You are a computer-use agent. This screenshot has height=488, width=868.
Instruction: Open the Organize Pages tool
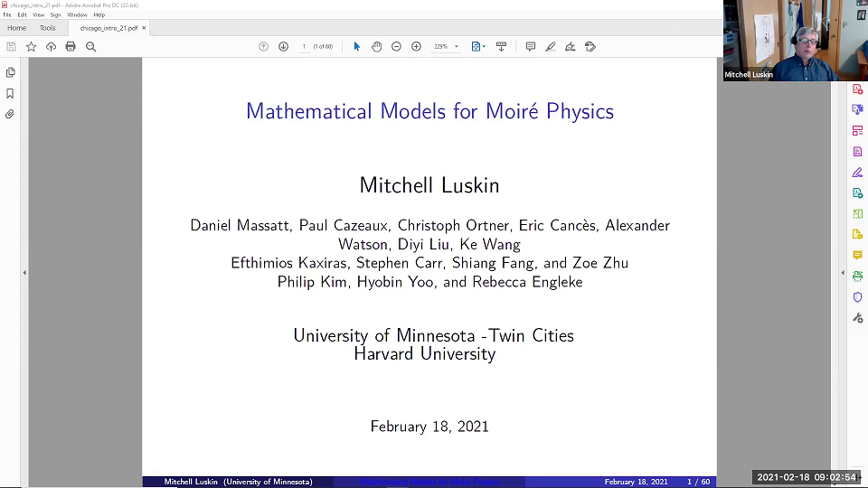(857, 130)
